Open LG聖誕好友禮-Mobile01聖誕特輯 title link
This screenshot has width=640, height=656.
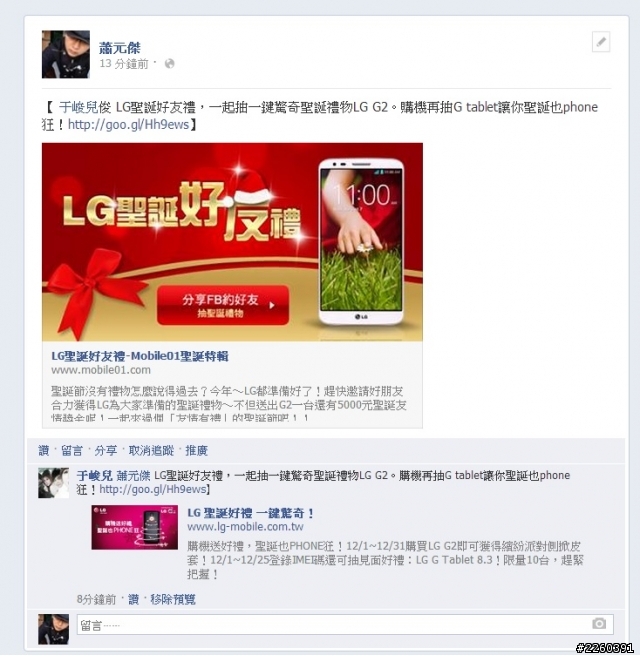click(140, 356)
